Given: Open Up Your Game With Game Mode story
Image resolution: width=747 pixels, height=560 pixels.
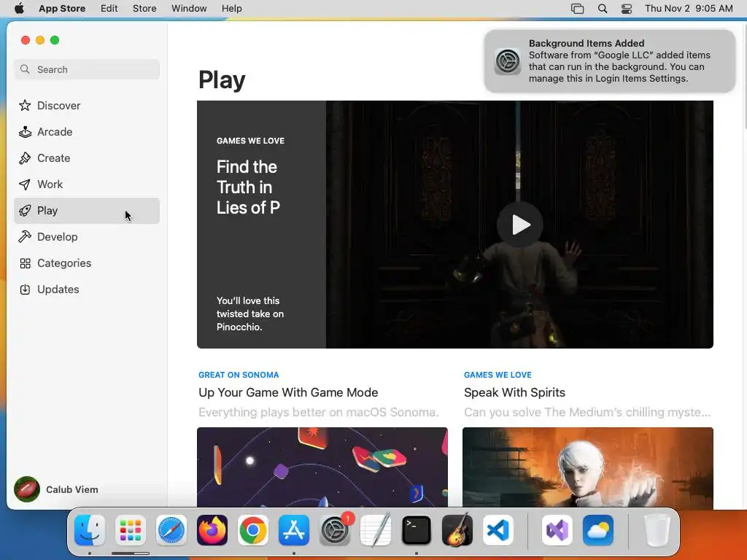Looking at the screenshot, I should [288, 392].
